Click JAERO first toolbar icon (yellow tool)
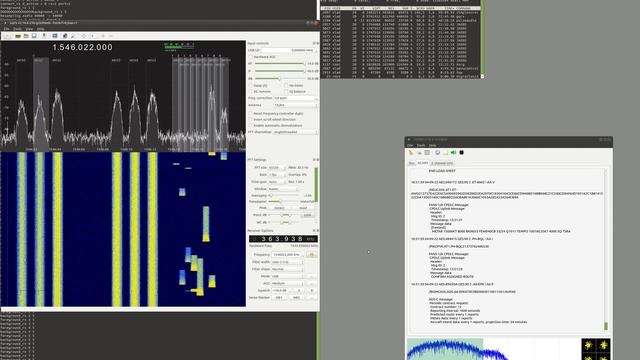640x360 pixels. point(411,153)
